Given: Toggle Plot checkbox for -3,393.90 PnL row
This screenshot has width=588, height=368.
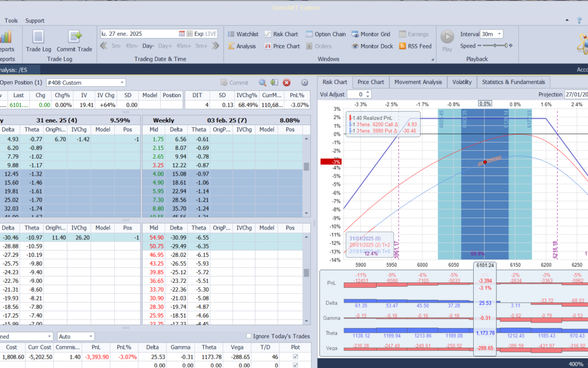Looking at the screenshot, I should point(295,357).
